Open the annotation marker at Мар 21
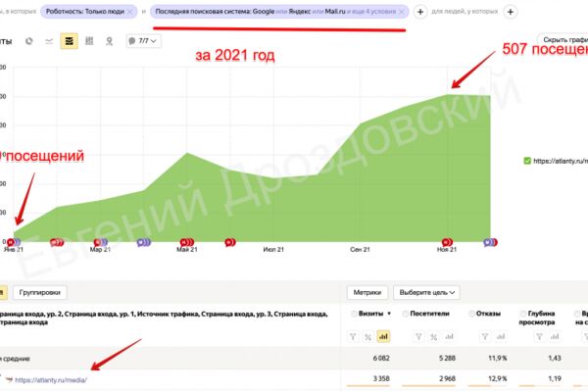This screenshot has width=588, height=392. coord(101,242)
